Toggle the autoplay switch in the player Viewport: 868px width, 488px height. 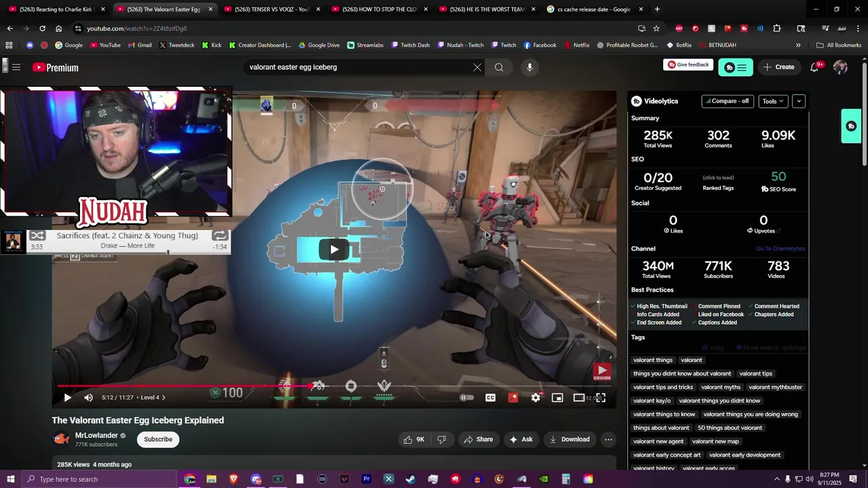point(467,398)
